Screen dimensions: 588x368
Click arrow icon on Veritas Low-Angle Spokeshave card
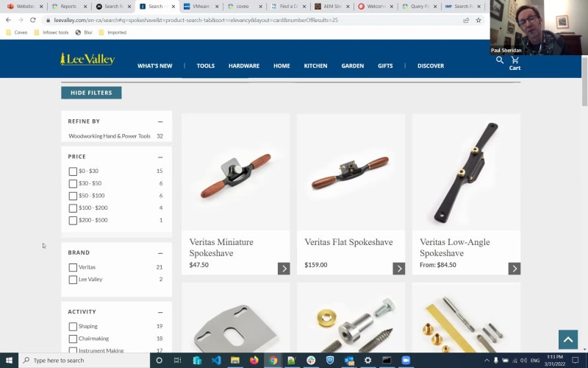(x=514, y=269)
